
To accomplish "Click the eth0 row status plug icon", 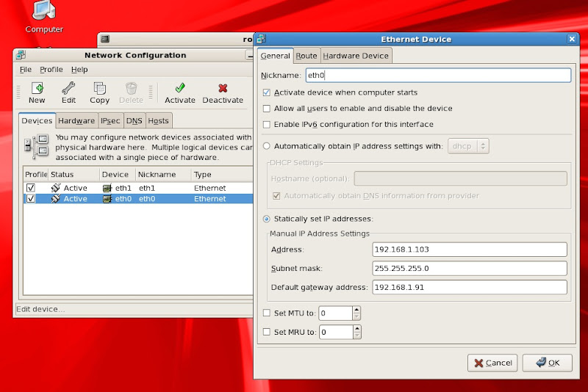I will coord(56,198).
